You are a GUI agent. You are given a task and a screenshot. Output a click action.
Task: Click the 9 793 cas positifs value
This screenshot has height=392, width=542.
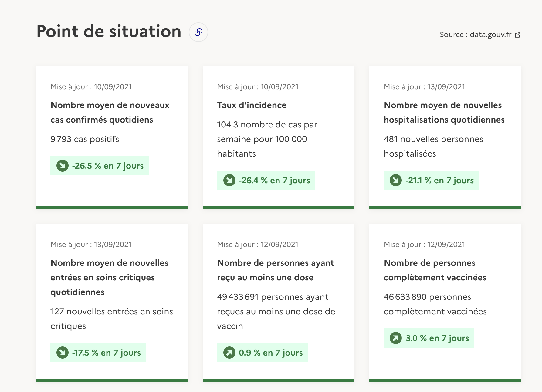(85, 139)
